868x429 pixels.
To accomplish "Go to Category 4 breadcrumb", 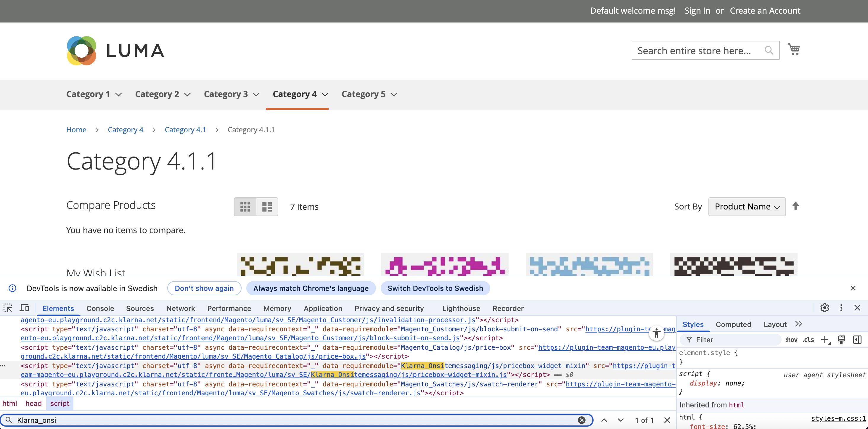I will pos(125,130).
